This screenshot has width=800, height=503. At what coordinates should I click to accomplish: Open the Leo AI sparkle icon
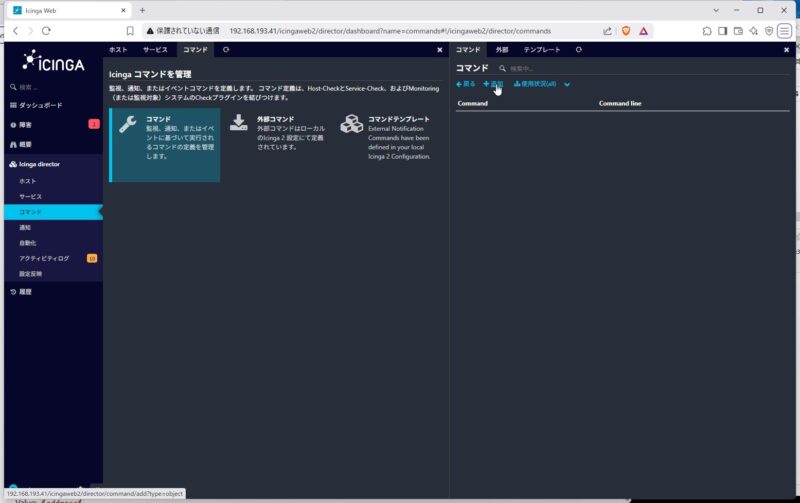click(754, 31)
